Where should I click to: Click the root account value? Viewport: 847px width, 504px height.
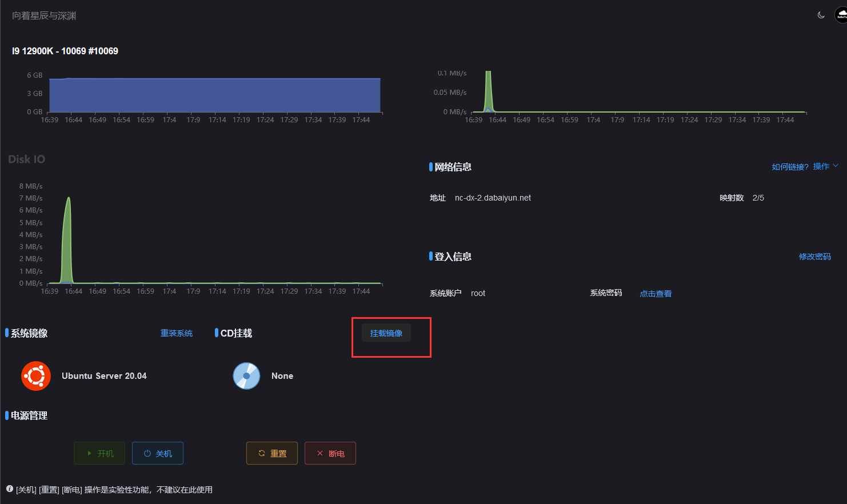(x=478, y=293)
